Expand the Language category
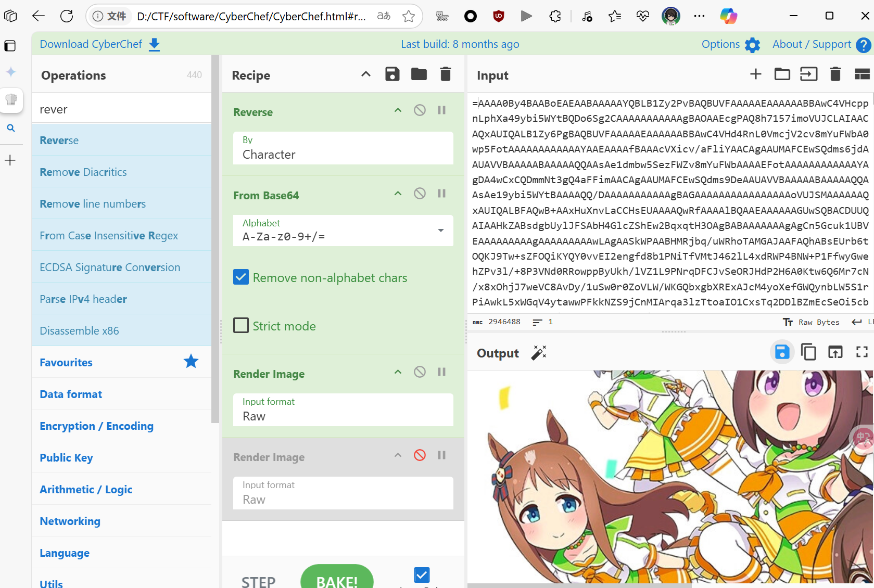Viewport: 874px width, 588px height. tap(121, 553)
